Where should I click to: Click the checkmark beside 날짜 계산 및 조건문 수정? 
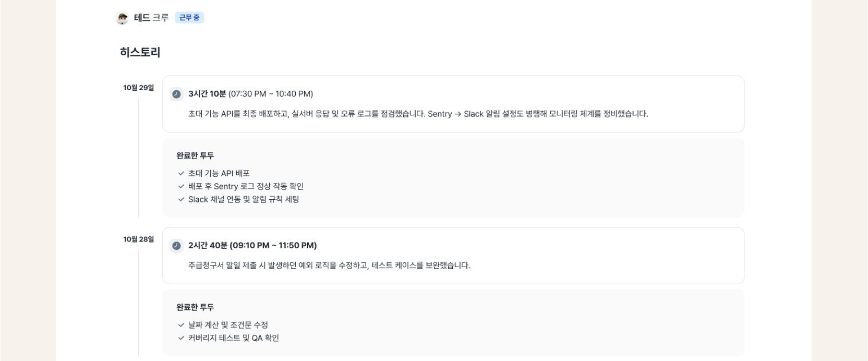click(180, 325)
